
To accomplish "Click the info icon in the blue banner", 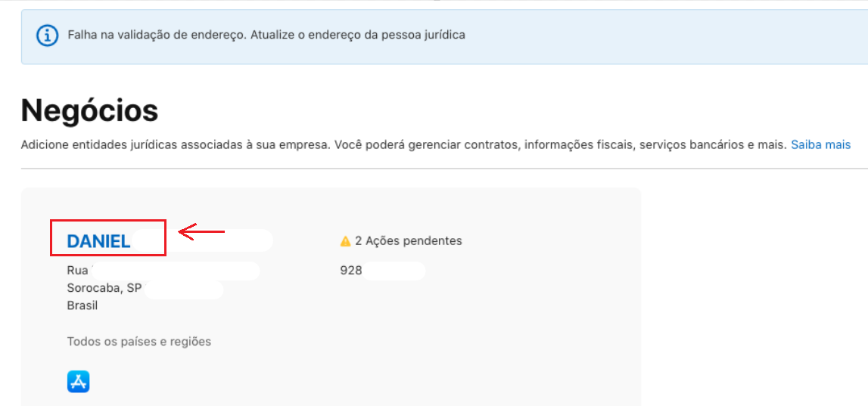I will point(47,36).
